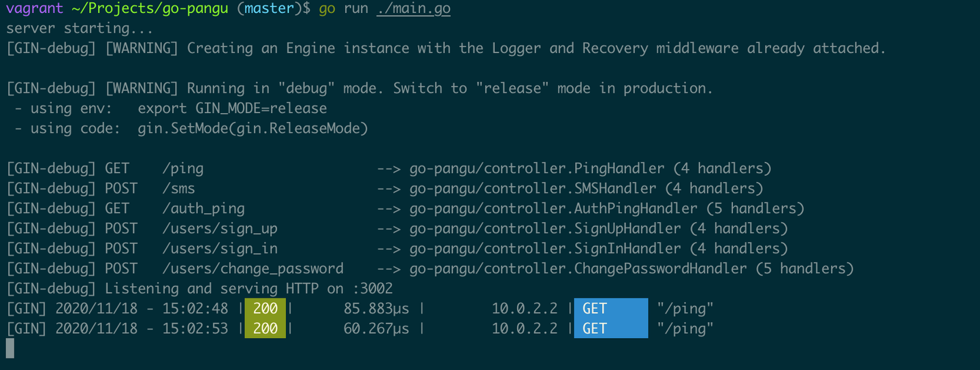Click the blue GET badge on the 15:02:53 line
980x370 pixels.
(x=610, y=328)
